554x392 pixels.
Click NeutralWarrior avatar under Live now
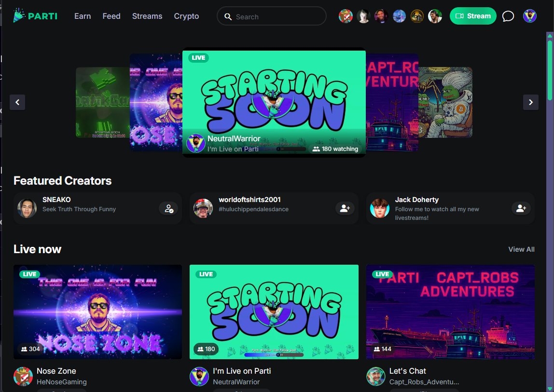(x=199, y=377)
